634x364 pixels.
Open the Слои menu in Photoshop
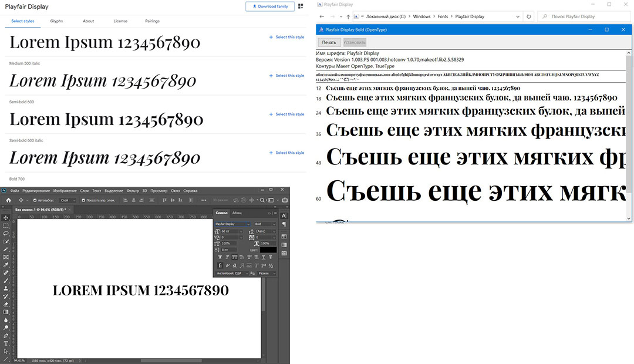pos(84,190)
